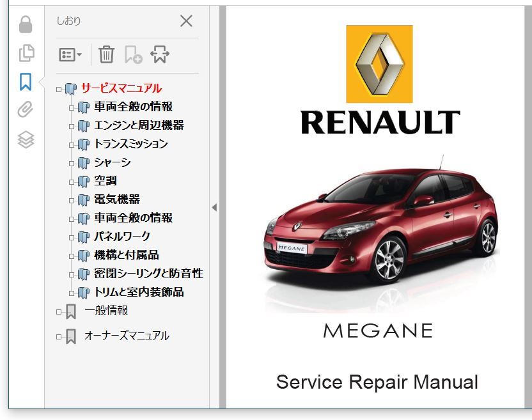Open the エンジンと周辺機器 bookmark
The height and width of the screenshot is (420, 532).
tap(139, 125)
